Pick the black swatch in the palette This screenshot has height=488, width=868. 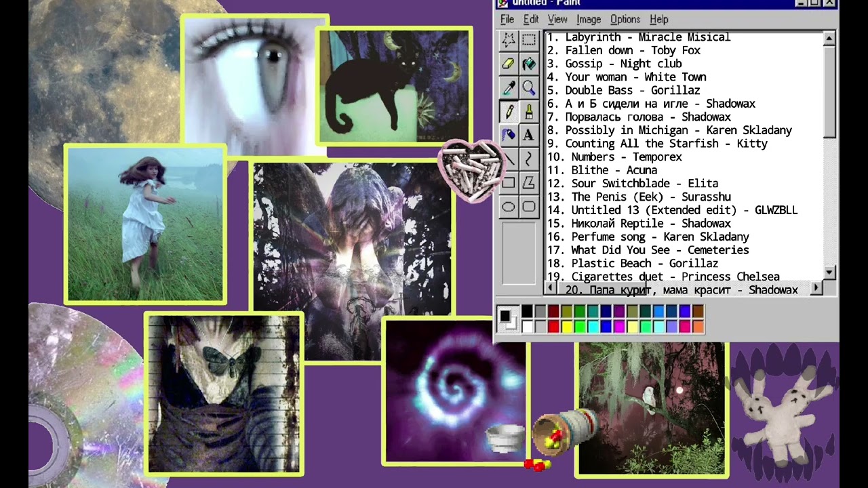527,311
